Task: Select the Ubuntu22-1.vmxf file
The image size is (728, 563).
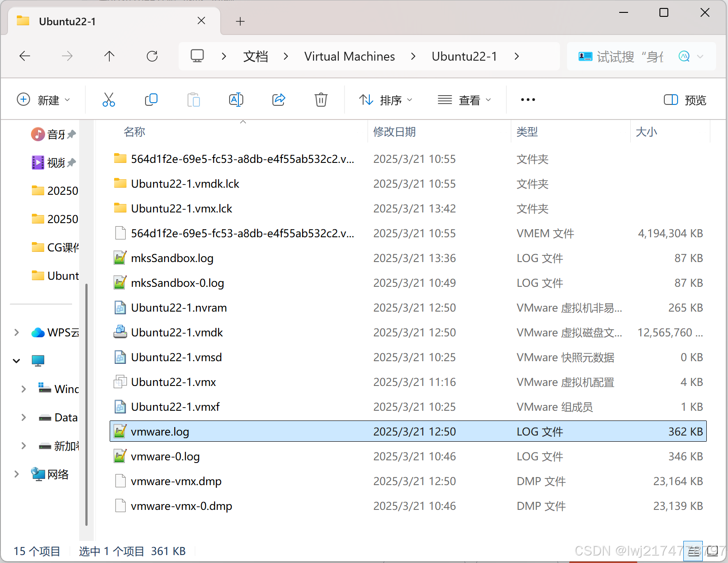Action: pos(408,407)
